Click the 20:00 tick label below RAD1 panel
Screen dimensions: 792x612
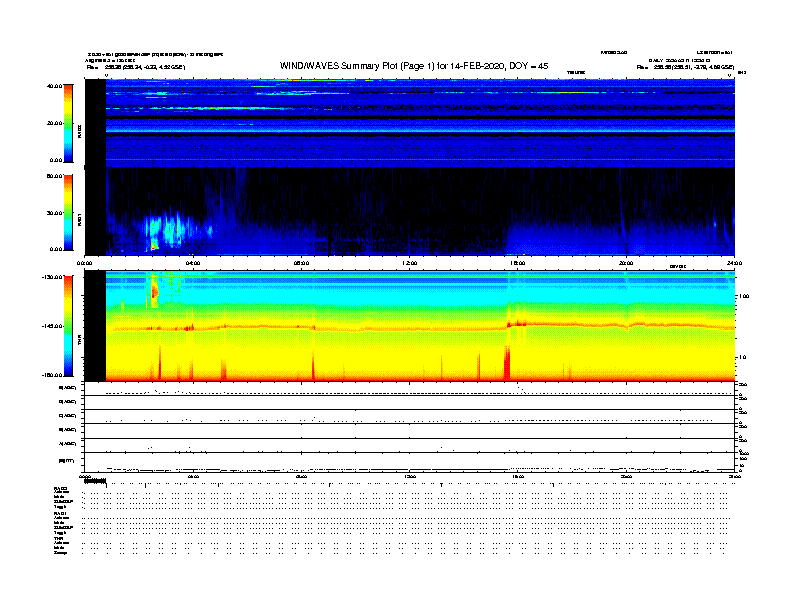(x=626, y=263)
